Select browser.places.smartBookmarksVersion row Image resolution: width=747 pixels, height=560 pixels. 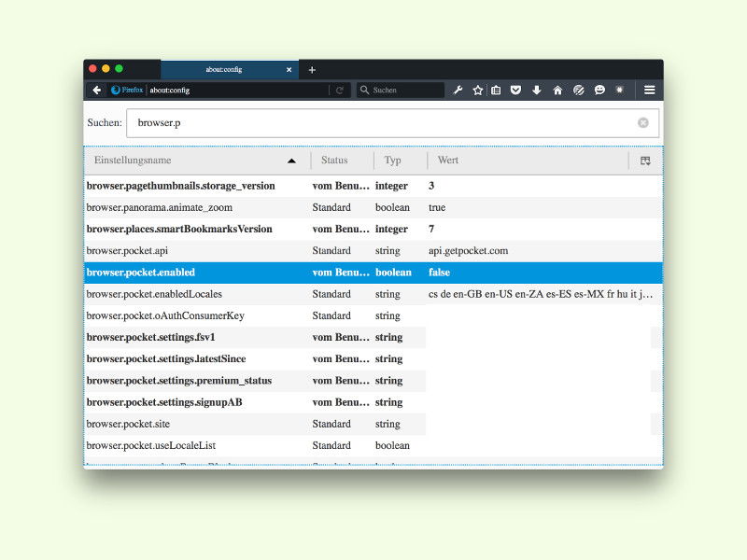(x=373, y=229)
